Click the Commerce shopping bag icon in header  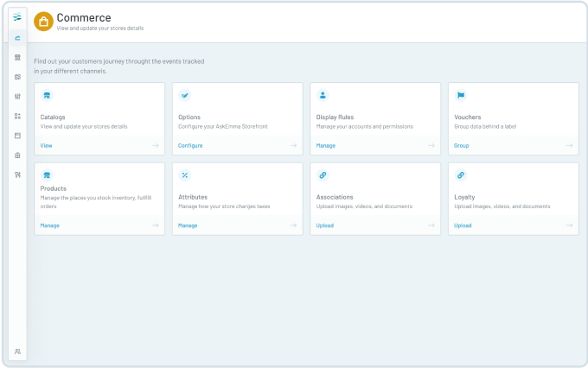pyautogui.click(x=43, y=22)
